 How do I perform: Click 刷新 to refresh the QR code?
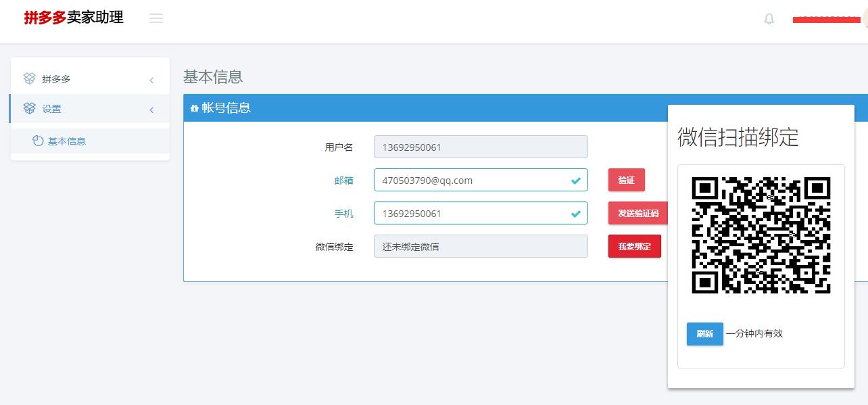(x=704, y=333)
